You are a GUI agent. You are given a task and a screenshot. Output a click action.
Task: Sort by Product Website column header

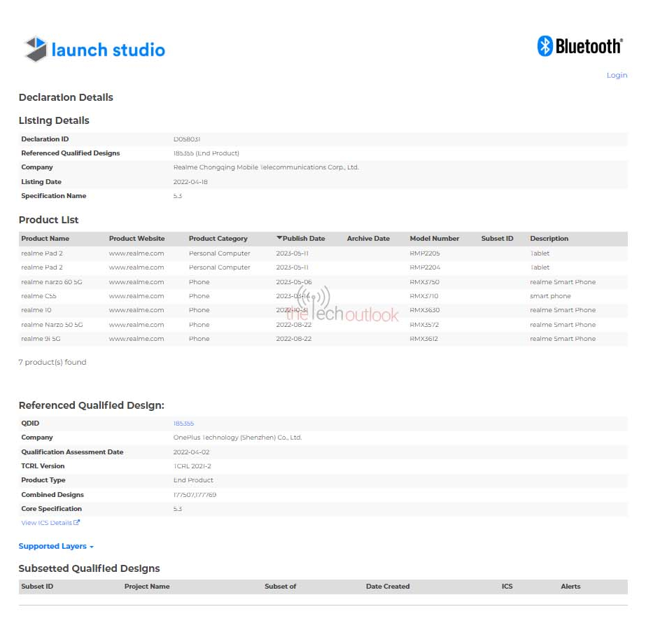tap(136, 239)
